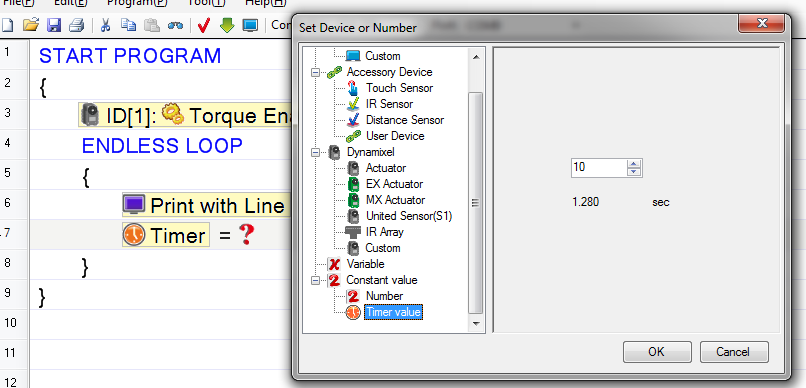Open the Program menu

(x=137, y=2)
